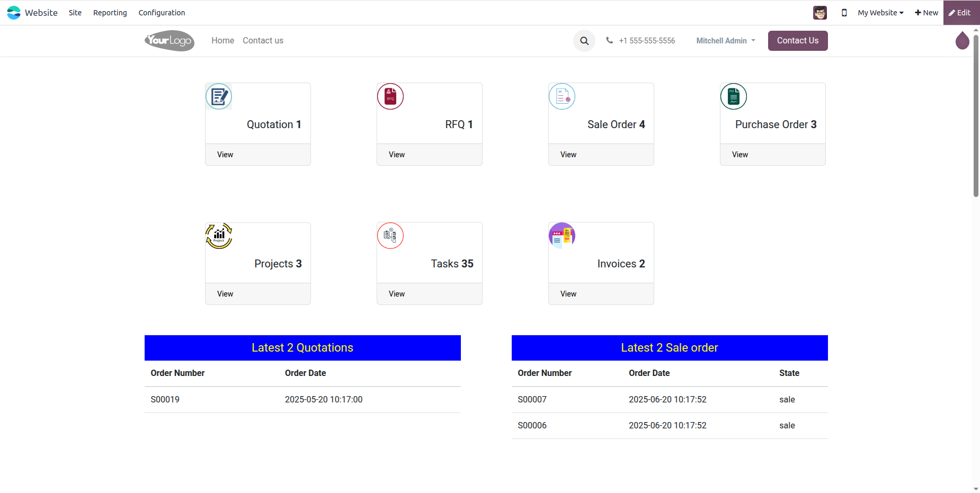Screen dimensions: 980x493
Task: Click the Invoices card icon
Action: click(562, 236)
